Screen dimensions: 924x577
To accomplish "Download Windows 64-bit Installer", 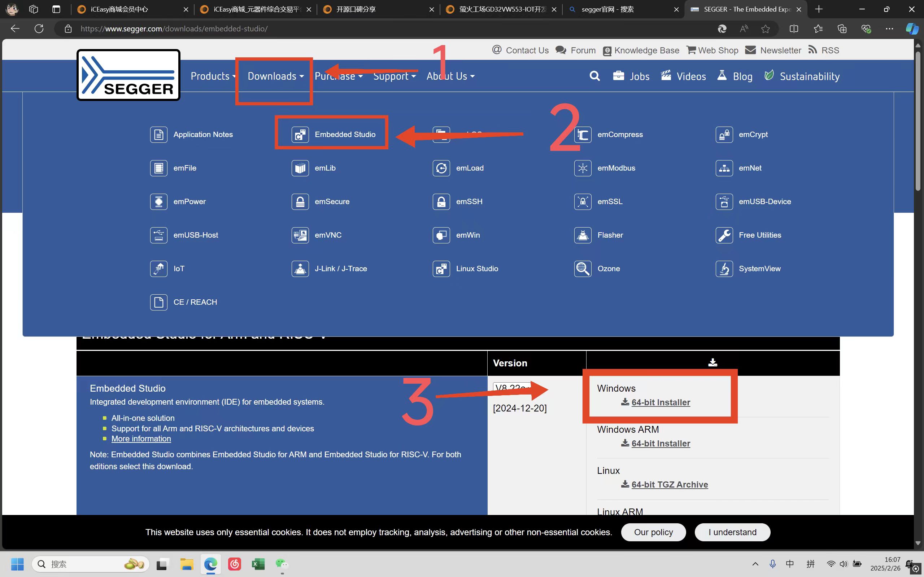I will (x=660, y=402).
